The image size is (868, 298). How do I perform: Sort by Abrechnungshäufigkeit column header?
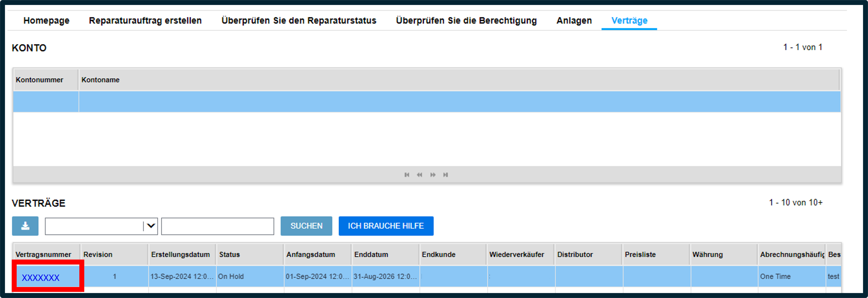point(791,255)
